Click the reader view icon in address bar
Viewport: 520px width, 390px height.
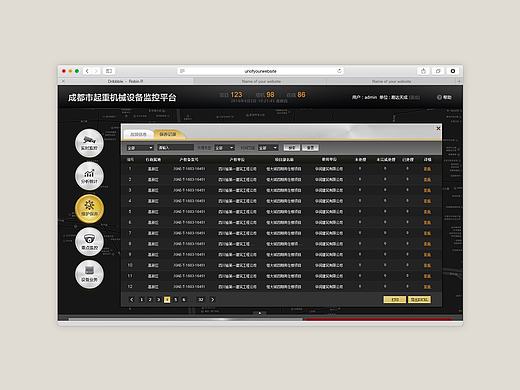(182, 71)
